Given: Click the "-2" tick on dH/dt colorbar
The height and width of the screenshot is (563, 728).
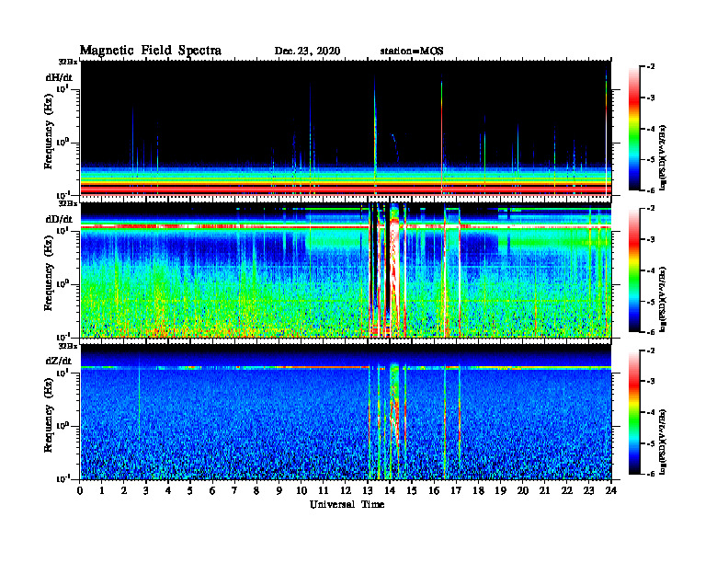Looking at the screenshot, I should click(650, 67).
